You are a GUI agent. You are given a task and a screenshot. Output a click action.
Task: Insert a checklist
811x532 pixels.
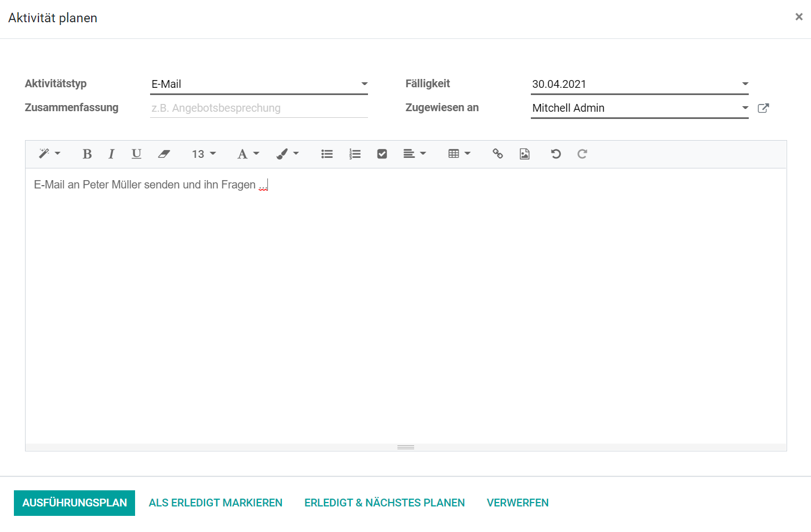coord(382,154)
